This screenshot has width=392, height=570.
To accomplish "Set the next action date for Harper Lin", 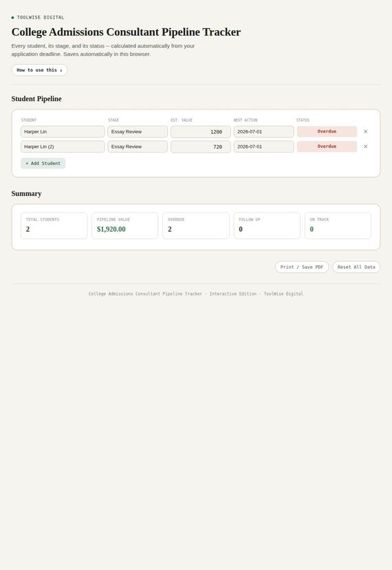I will [x=263, y=131].
